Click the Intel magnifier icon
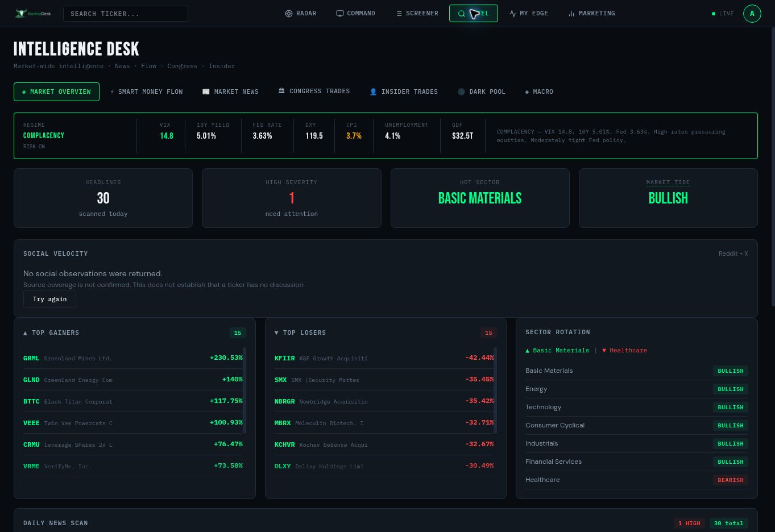775x532 pixels. pyautogui.click(x=462, y=14)
